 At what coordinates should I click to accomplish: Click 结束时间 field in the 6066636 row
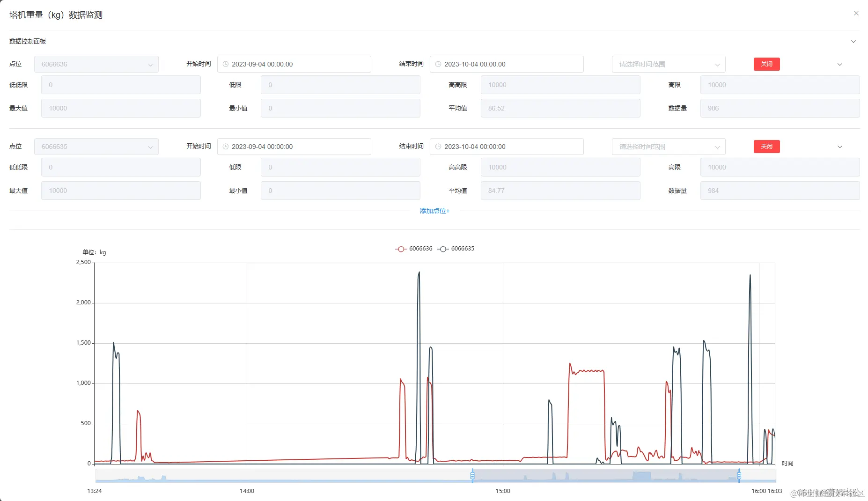coord(507,64)
